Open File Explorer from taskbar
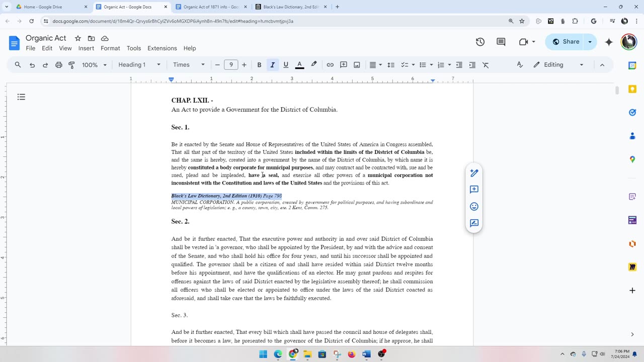The image size is (644, 362). pos(307,354)
